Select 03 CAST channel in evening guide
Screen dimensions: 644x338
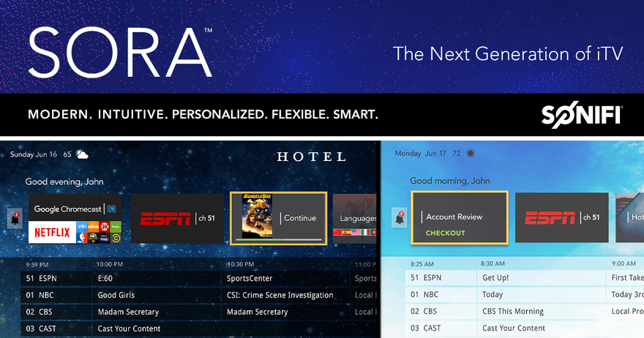coord(56,328)
